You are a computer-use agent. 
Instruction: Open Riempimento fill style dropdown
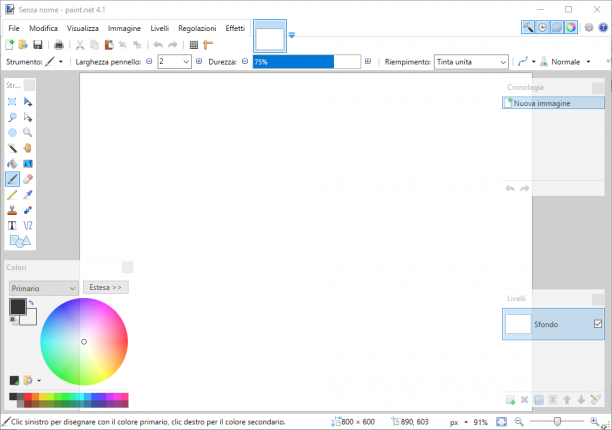tap(471, 62)
